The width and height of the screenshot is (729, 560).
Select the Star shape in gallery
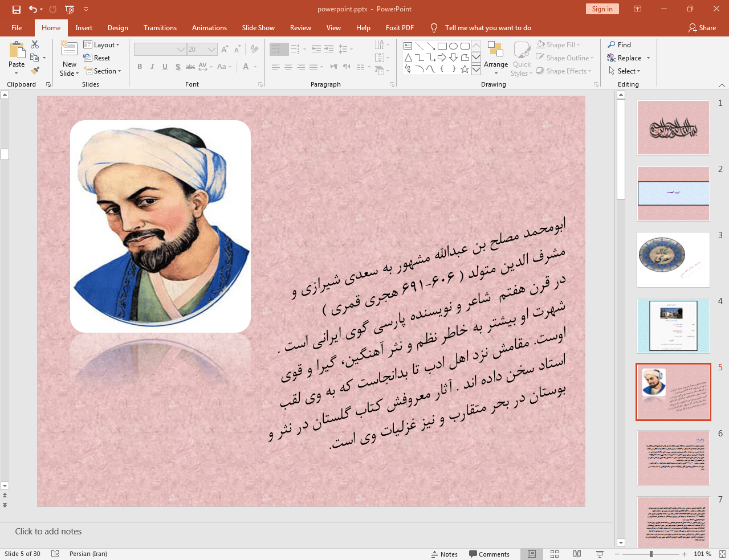coord(465,69)
